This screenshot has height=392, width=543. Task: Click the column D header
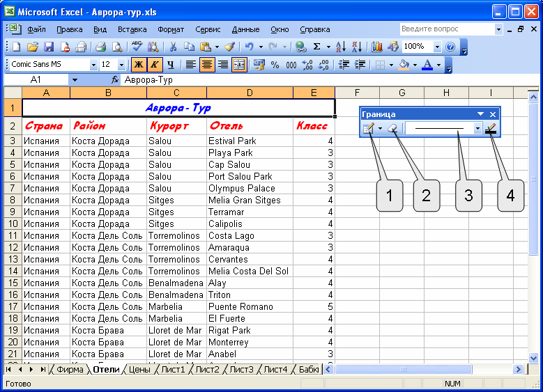pos(250,93)
